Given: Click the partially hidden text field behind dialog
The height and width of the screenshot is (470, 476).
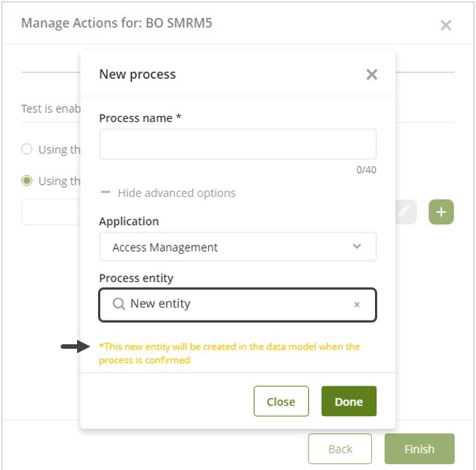Looking at the screenshot, I should pyautogui.click(x=51, y=213).
